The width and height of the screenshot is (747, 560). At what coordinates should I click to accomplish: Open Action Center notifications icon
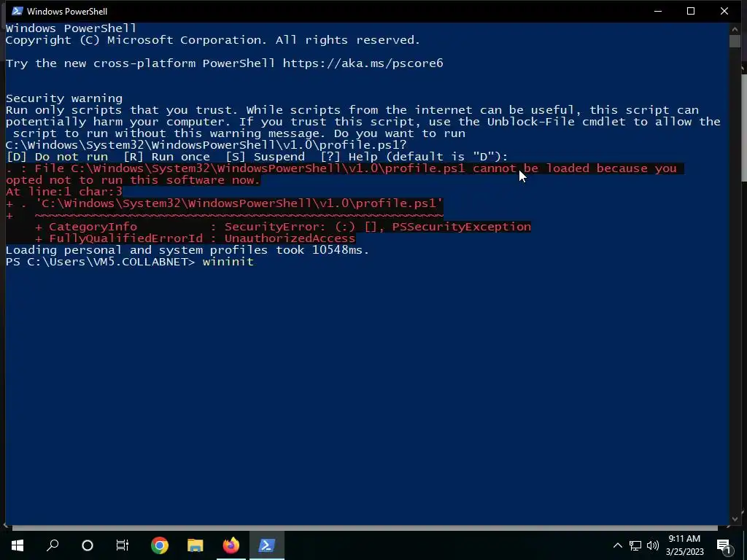click(724, 546)
